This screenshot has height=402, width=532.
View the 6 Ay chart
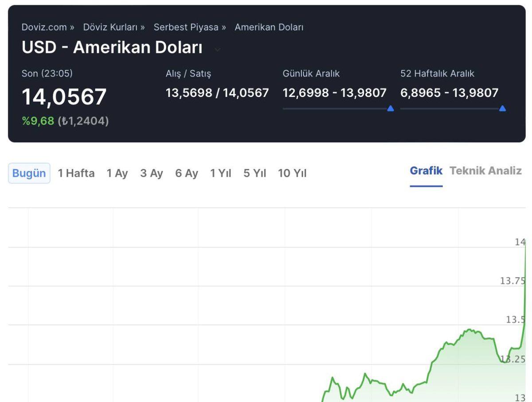[186, 173]
